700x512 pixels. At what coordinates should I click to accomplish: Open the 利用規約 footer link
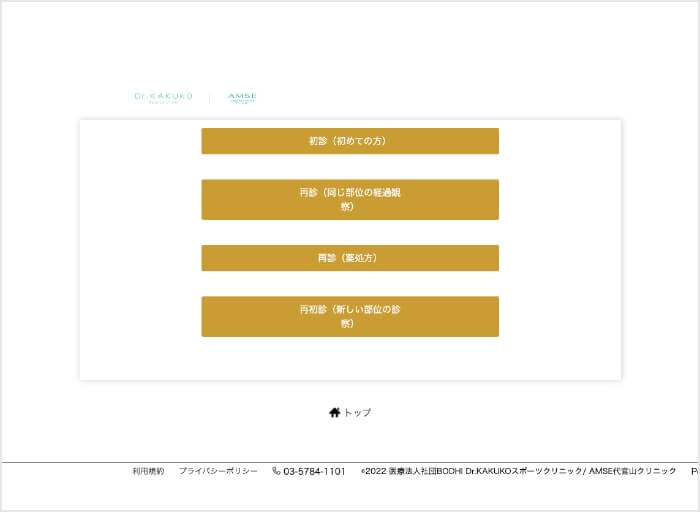click(x=148, y=471)
